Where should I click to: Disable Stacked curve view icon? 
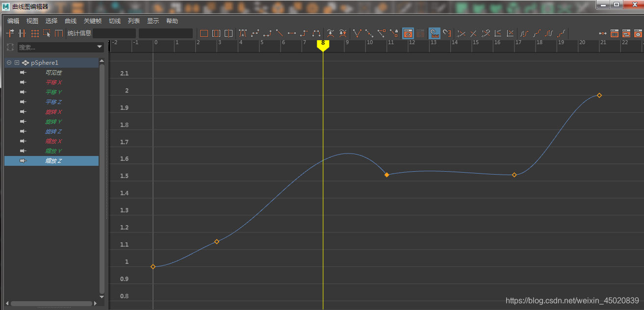tap(511, 33)
